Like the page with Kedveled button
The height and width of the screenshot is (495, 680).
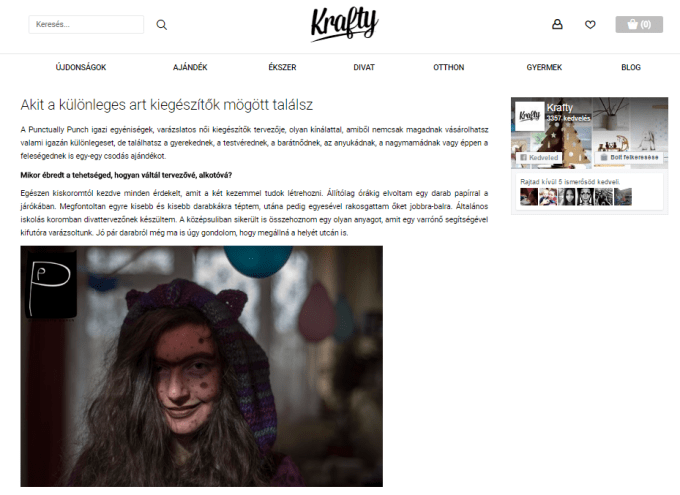click(x=539, y=157)
